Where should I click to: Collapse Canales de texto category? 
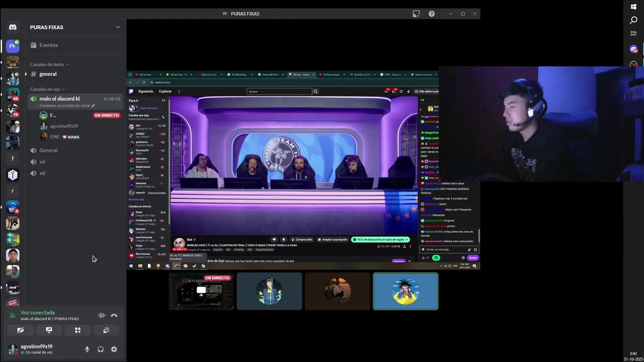pyautogui.click(x=49, y=64)
